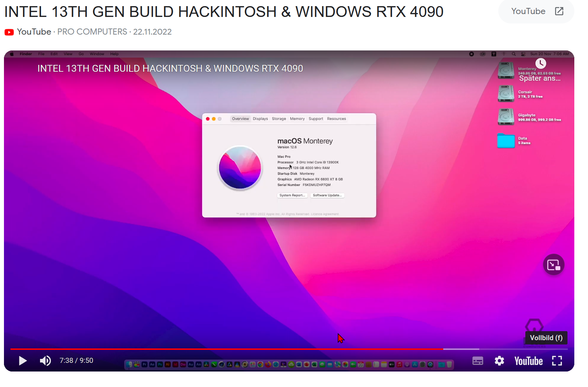Screen dimensions: 588x387
Task: Click the screen recording stop icon in the menu bar
Action: pos(472,54)
